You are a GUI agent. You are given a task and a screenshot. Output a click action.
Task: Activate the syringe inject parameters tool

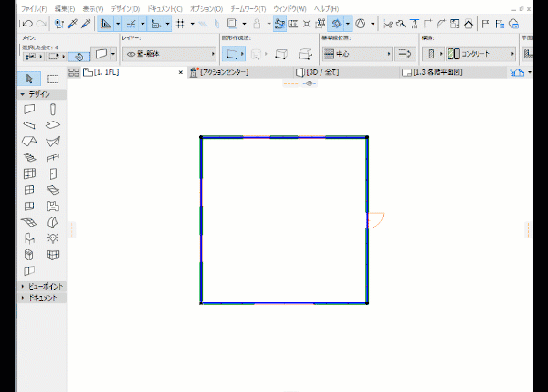click(x=86, y=24)
